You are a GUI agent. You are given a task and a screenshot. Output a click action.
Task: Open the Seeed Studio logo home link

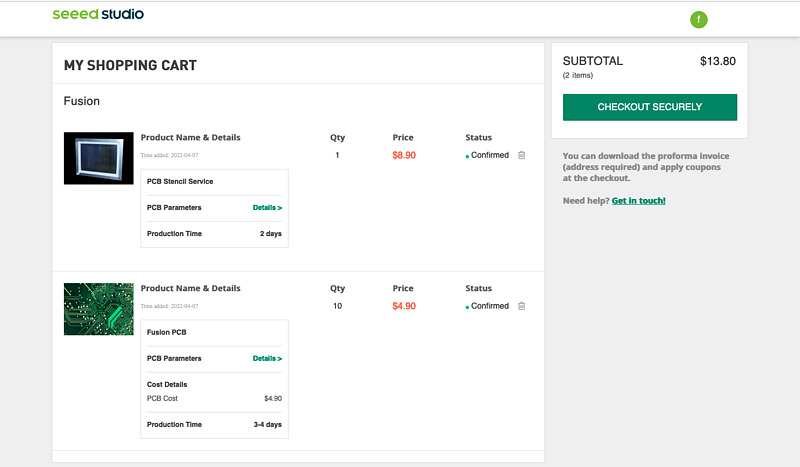coord(98,14)
